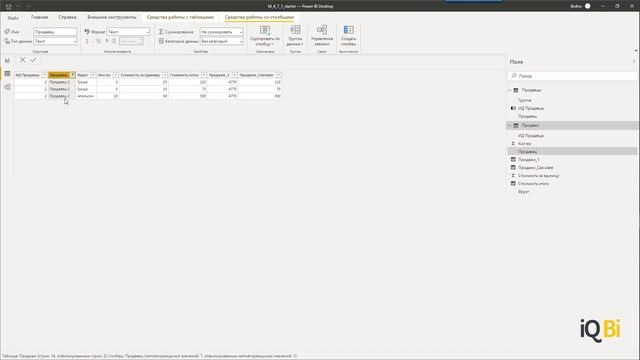Viewport: 640px width, 360px height.
Task: Switch to Data view in left sidebar
Action: [x=7, y=73]
